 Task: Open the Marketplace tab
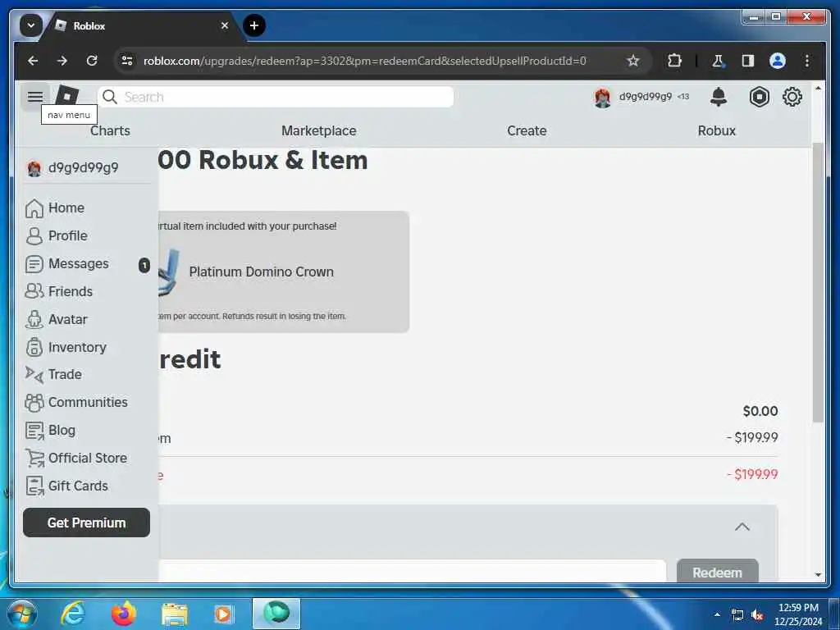click(319, 130)
